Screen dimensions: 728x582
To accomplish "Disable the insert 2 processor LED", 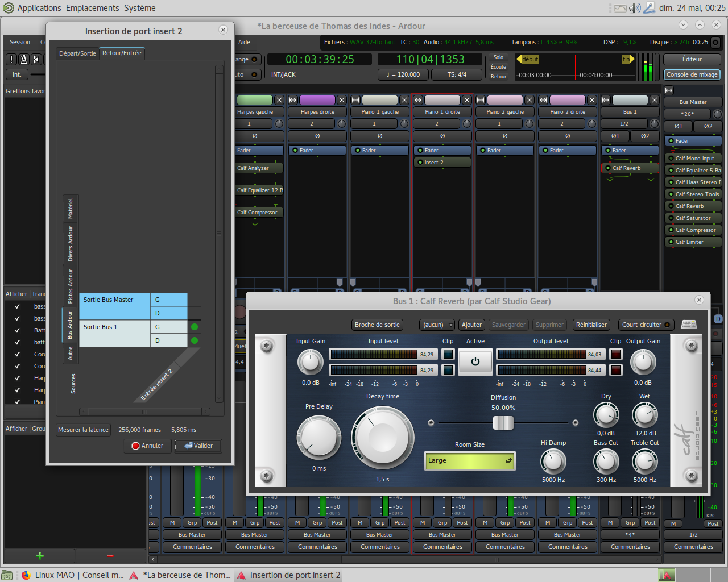I will click(x=420, y=163).
